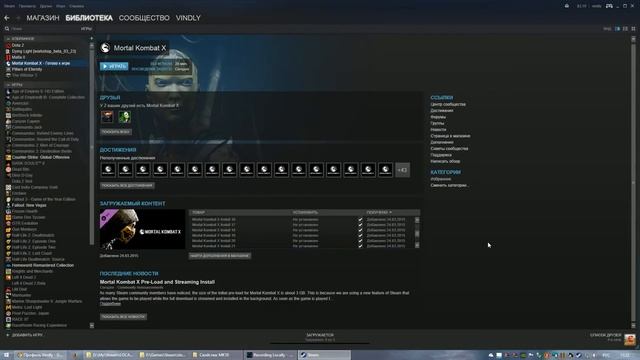Switch to БИБЛИОТЕКА tab

click(x=89, y=18)
